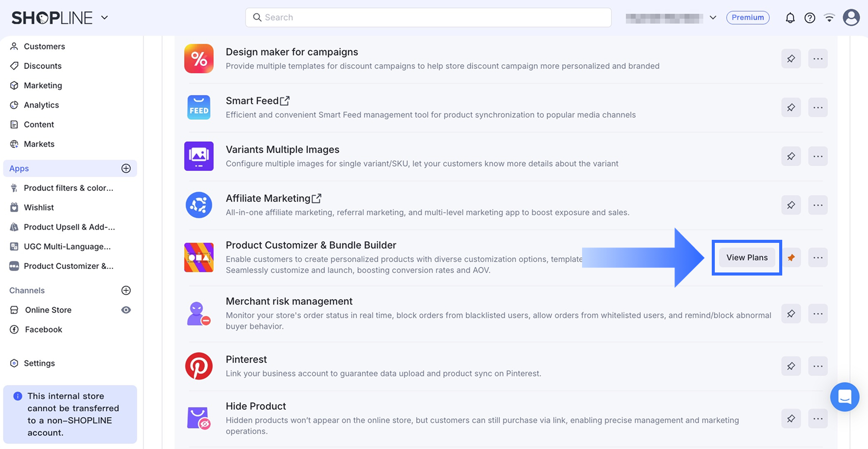Select Content in the sidebar

(39, 124)
